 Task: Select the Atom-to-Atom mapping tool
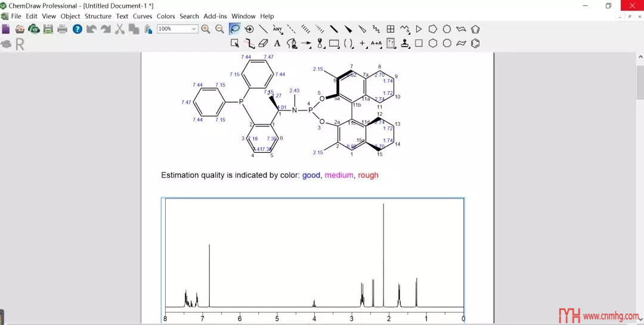pyautogui.click(x=376, y=43)
